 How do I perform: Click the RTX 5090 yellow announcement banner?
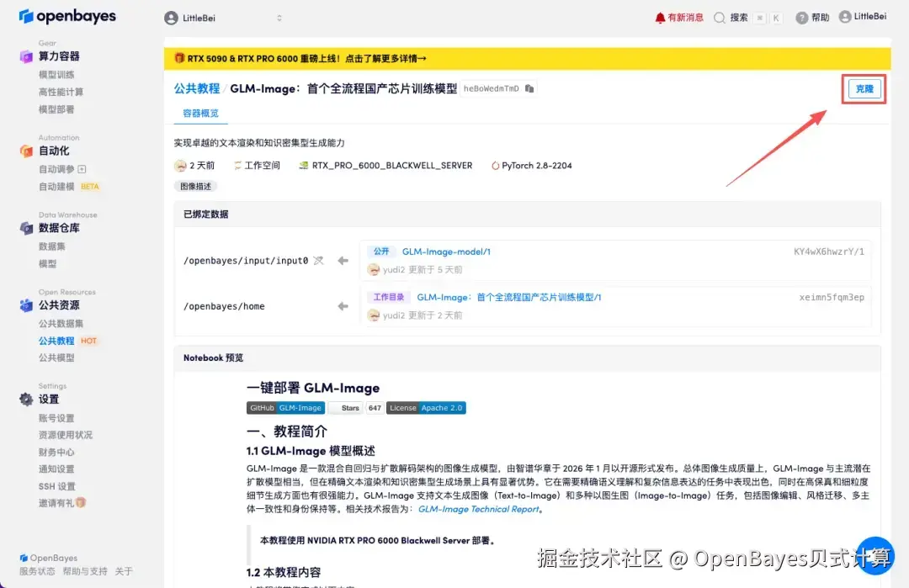[527, 59]
